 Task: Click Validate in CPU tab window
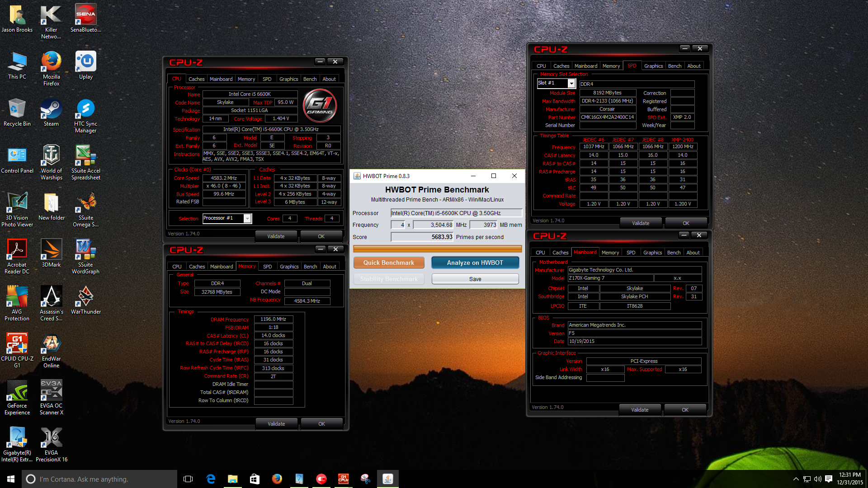pos(276,236)
